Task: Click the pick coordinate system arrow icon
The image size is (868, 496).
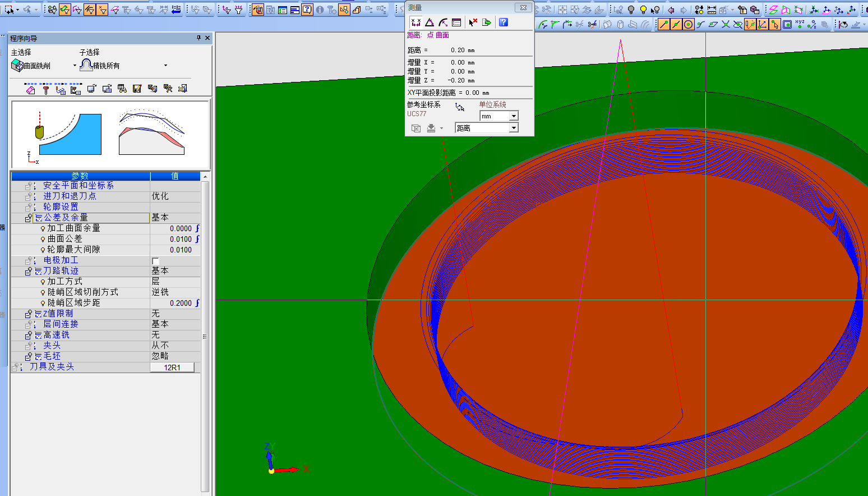Action: coord(460,107)
